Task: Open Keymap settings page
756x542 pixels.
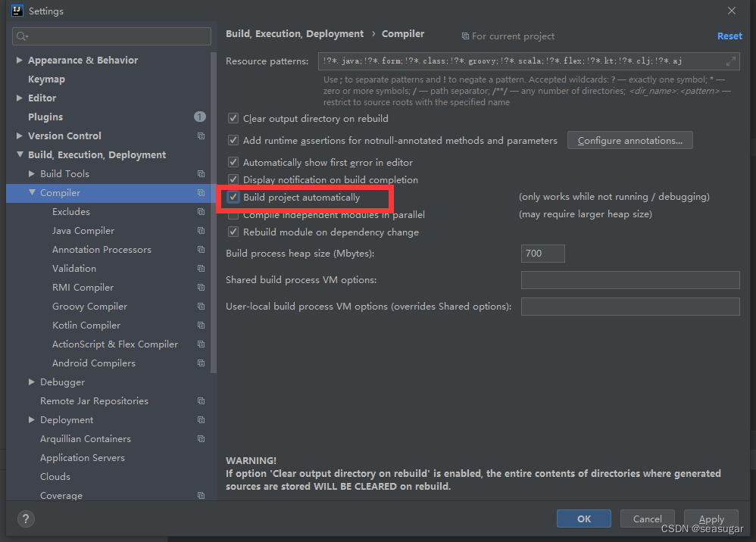Action: [46, 79]
